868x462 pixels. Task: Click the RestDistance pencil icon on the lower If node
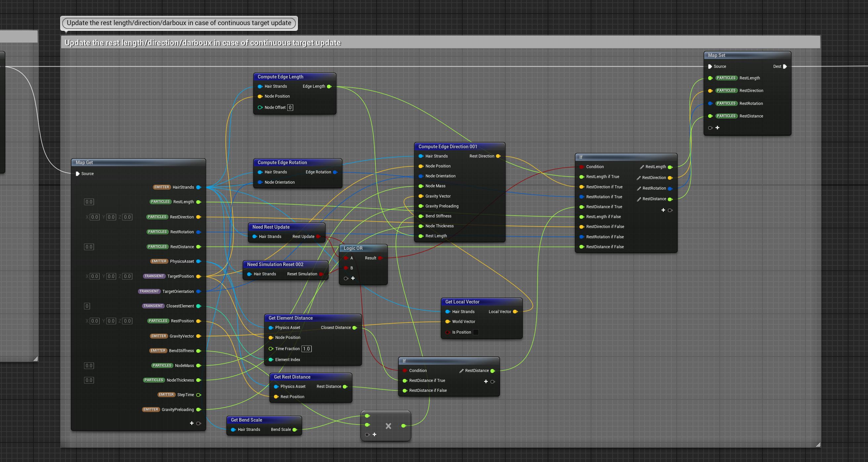461,371
